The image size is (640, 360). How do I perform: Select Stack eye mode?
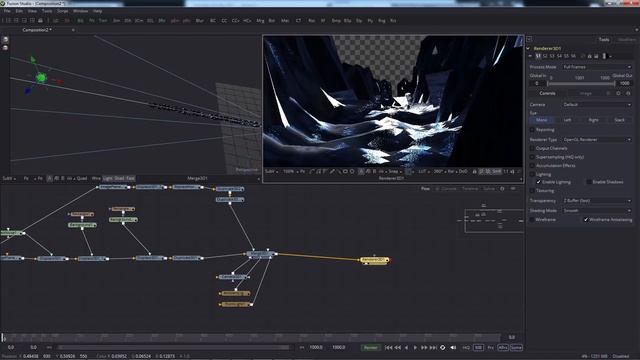[619, 120]
